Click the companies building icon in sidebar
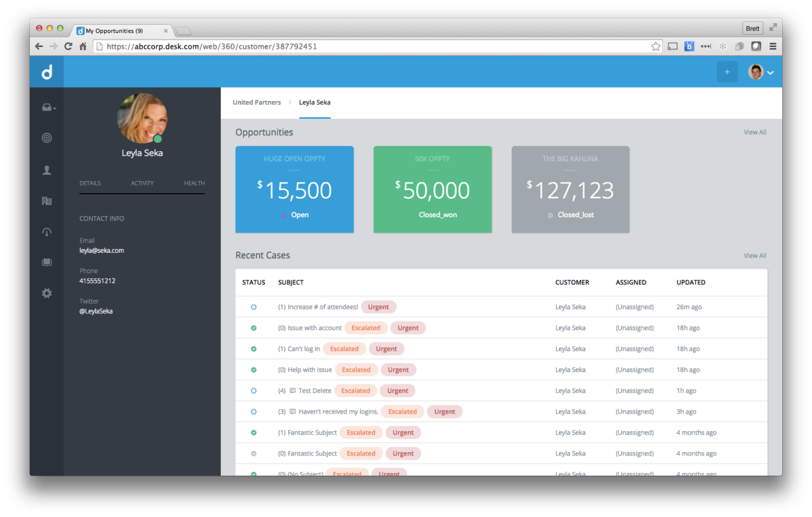 46,201
